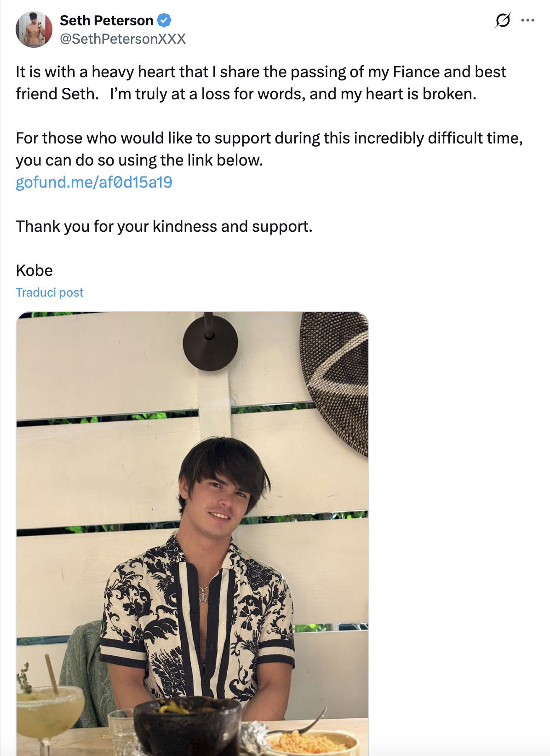Translate the post with Traduci post
The height and width of the screenshot is (756, 550).
(50, 292)
